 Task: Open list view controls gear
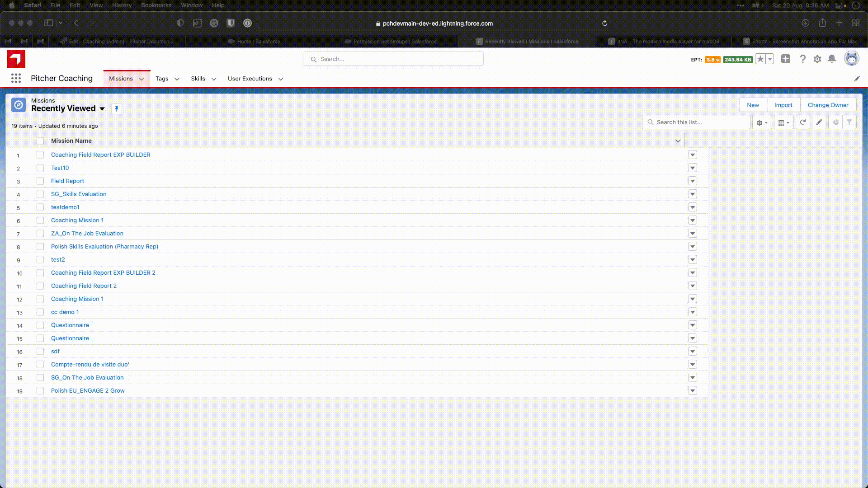[x=762, y=122]
